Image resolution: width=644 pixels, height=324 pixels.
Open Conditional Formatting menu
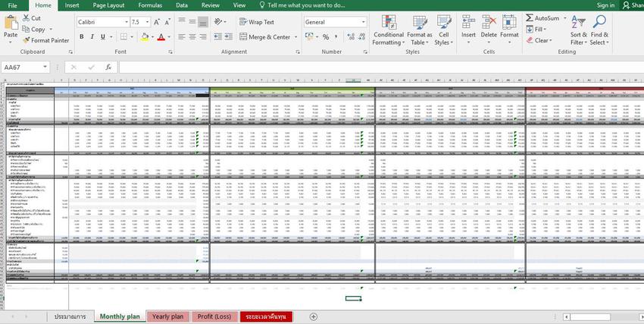tap(389, 30)
